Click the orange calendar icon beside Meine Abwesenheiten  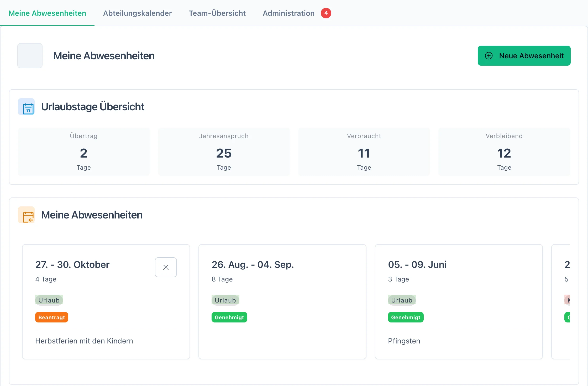pos(26,215)
